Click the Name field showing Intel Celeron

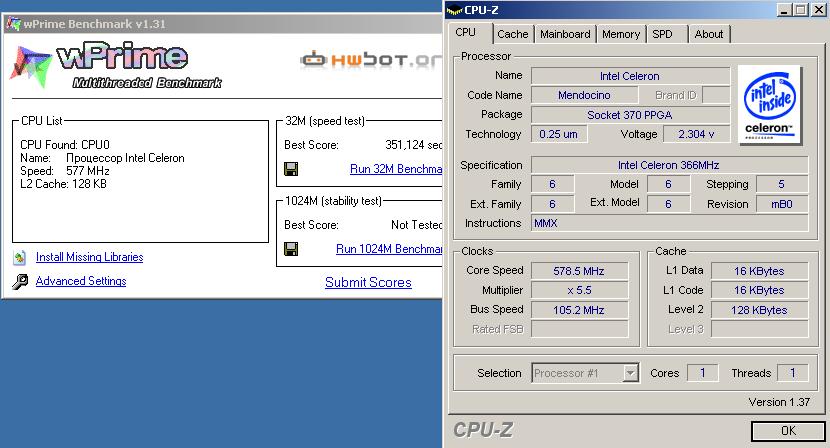[630, 76]
